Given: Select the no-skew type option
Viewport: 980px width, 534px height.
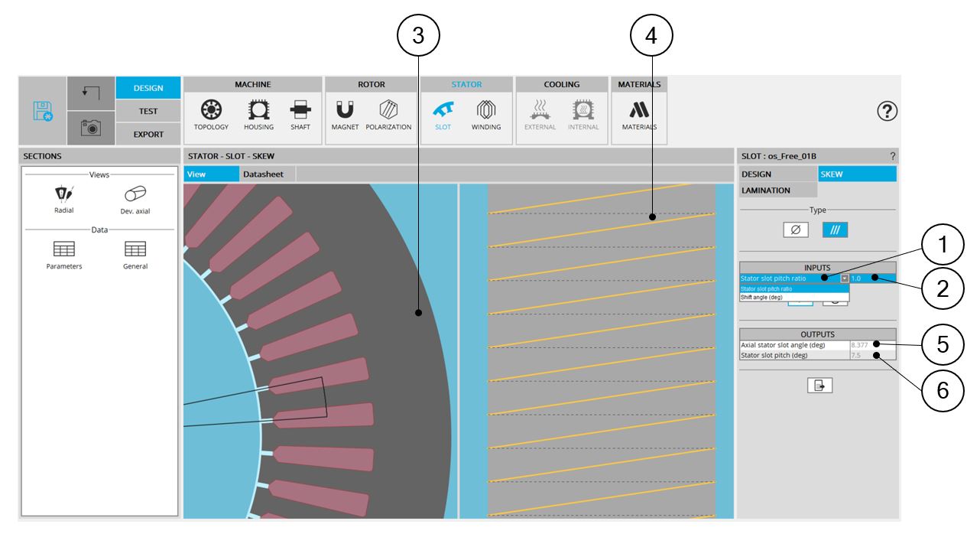Looking at the screenshot, I should click(x=796, y=230).
